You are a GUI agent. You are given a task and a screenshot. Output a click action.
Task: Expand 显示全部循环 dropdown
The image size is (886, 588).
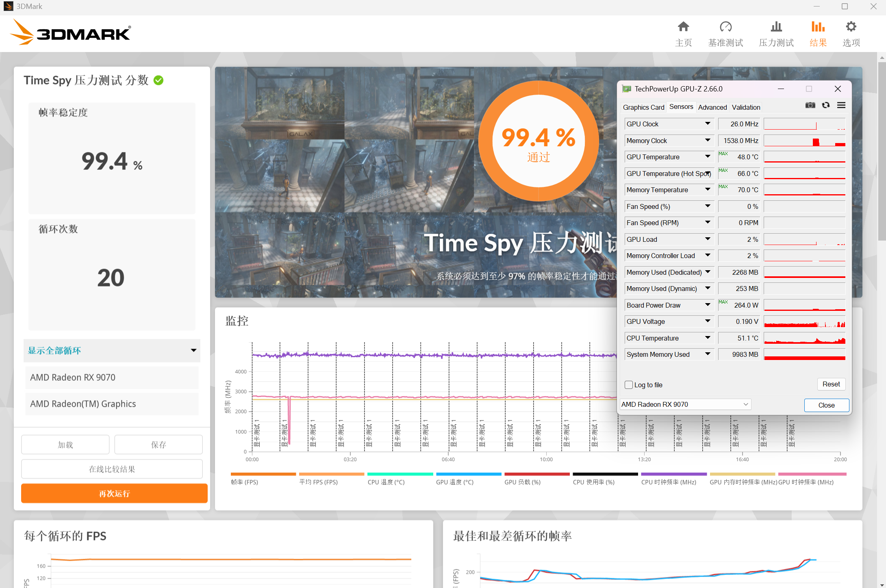112,350
